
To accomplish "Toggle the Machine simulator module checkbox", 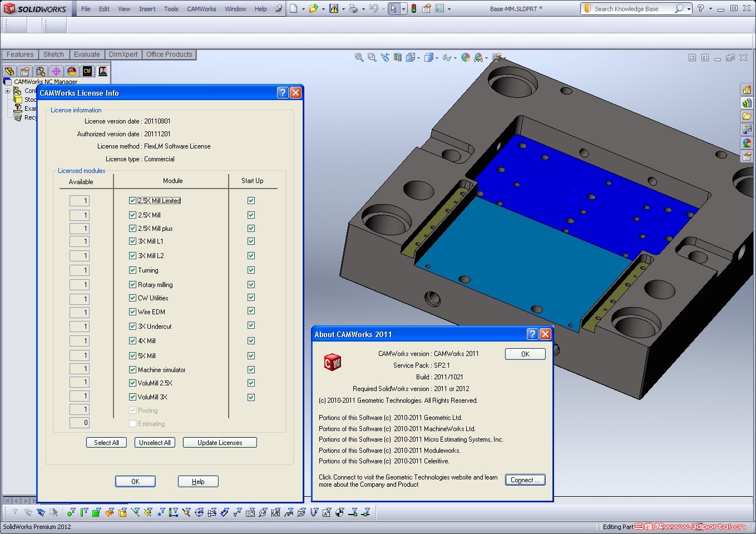I will coord(132,369).
